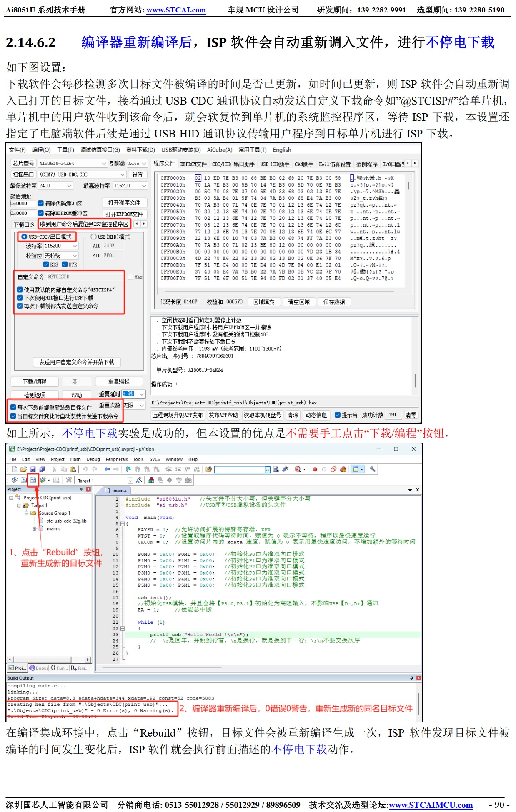516x812 pixels.
Task: Switch to the EEPROM文件 tab
Action: pos(193,164)
